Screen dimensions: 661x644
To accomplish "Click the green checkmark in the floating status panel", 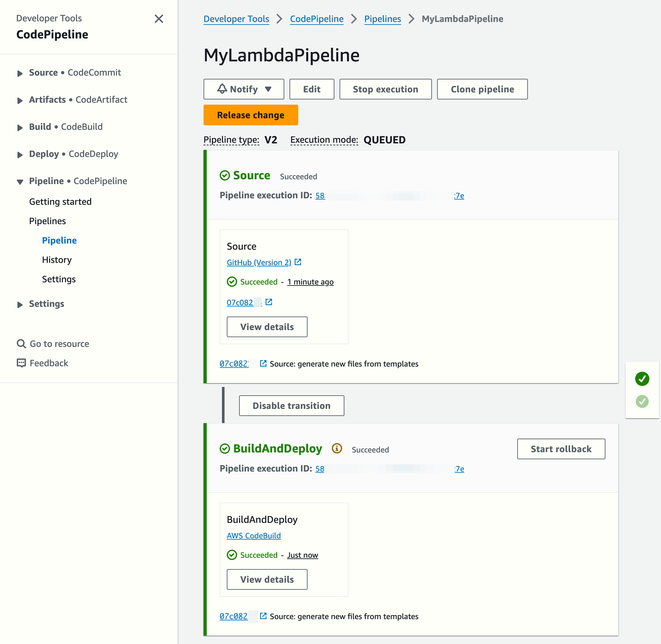I will (x=642, y=379).
